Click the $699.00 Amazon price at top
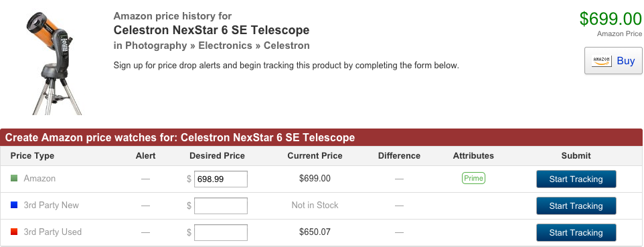This screenshot has width=644, height=247. [x=611, y=19]
